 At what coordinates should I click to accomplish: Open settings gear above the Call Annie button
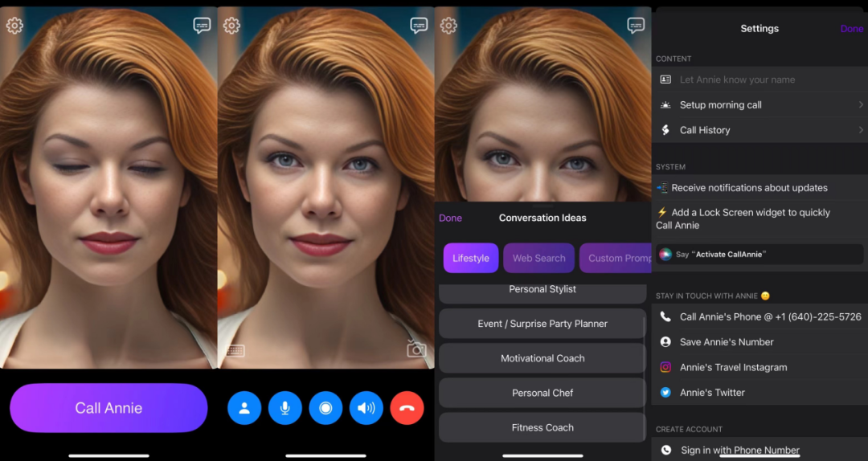point(14,26)
